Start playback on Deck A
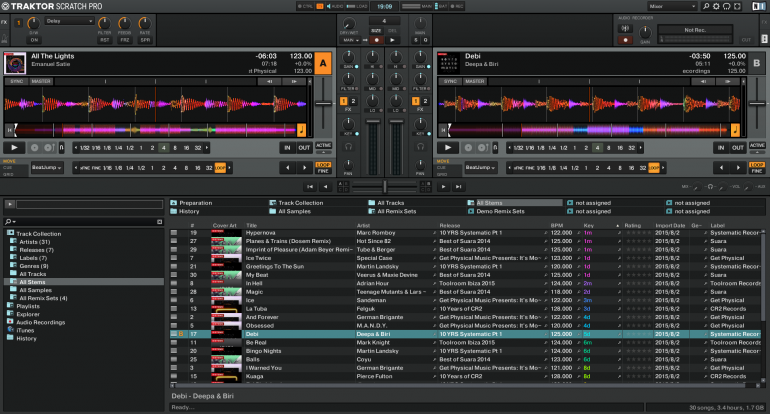The height and width of the screenshot is (414, 770). [x=14, y=147]
